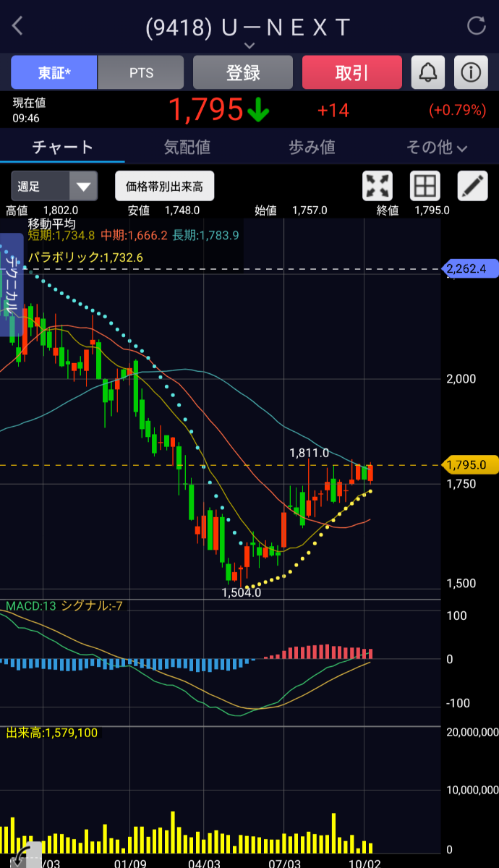Screen dimensions: 499x868
Task: Tap the 04/03 date axis label
Action: [x=204, y=863]
